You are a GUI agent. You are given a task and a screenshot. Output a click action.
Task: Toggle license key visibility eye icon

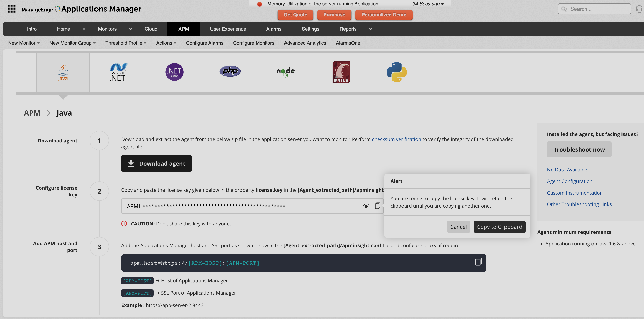click(x=366, y=206)
